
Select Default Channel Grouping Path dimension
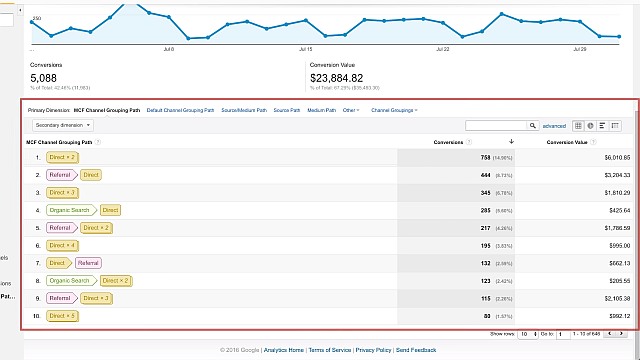tap(180, 110)
